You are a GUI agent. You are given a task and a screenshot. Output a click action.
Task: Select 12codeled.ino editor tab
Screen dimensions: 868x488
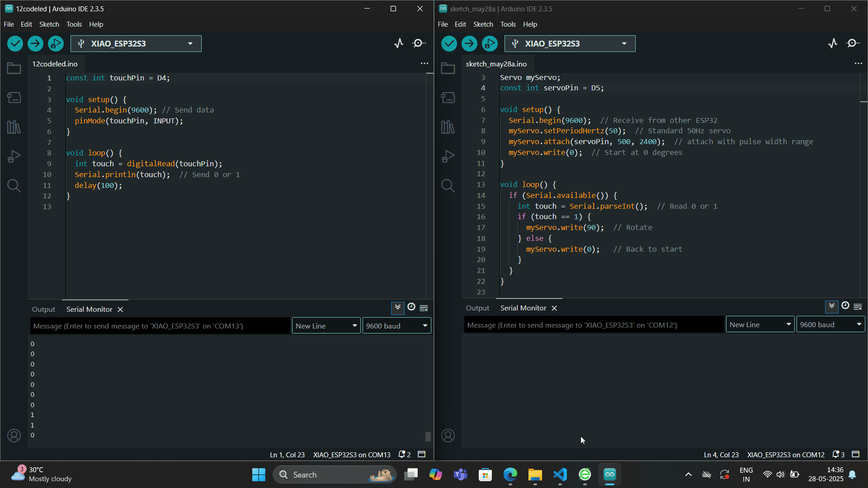[x=55, y=64]
